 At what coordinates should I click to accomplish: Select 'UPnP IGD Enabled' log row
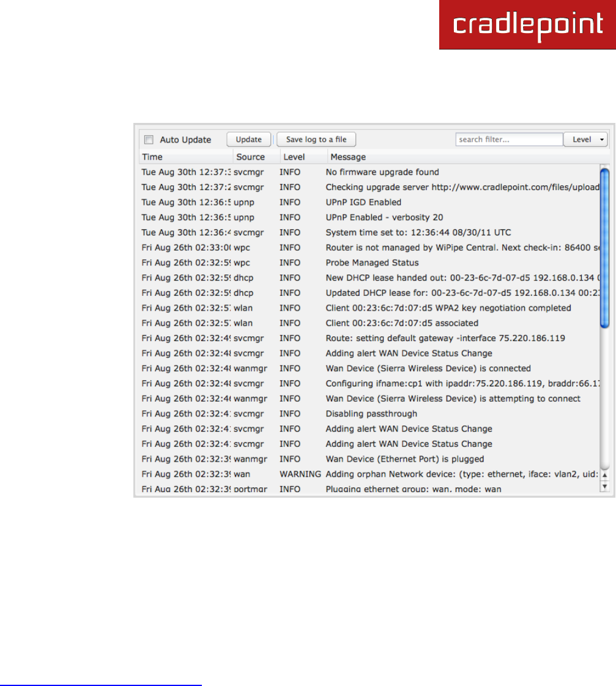pos(369,202)
